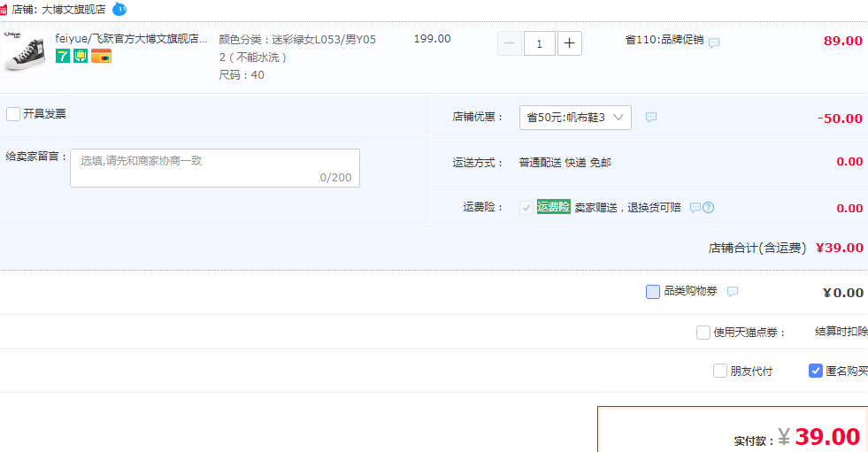Click the green 7-day return badge icon

point(63,56)
